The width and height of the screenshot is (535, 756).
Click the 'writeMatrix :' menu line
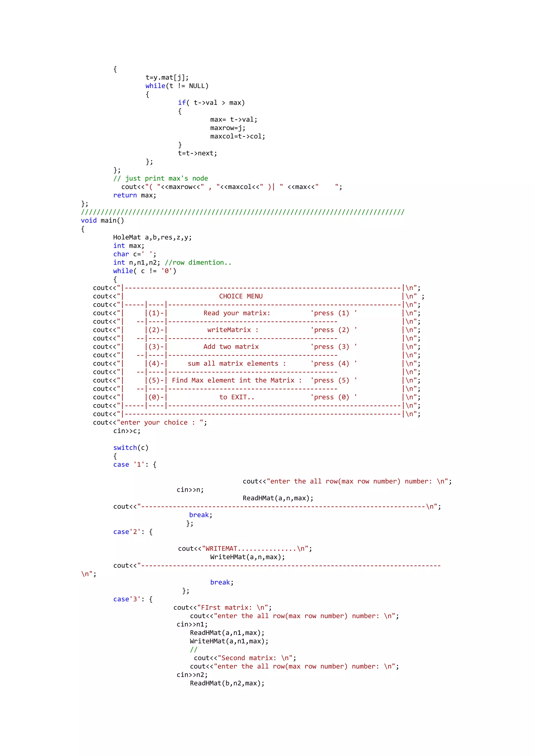coord(232,330)
